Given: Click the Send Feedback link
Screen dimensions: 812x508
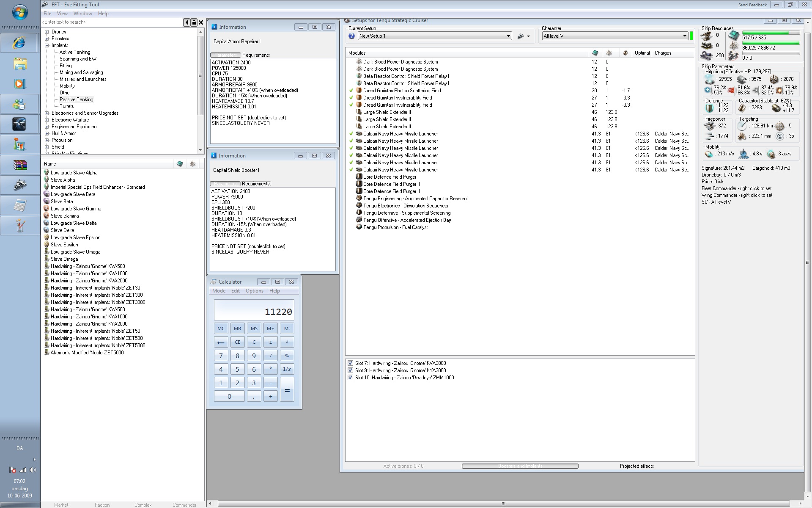Looking at the screenshot, I should coord(752,5).
